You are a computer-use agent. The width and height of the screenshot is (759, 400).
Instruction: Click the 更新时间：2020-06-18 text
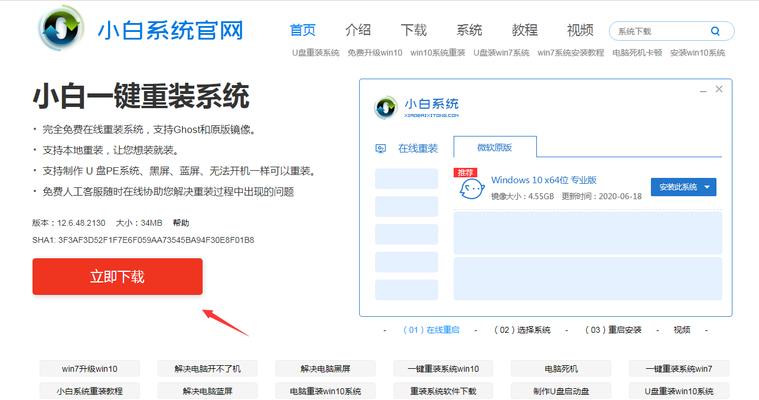click(602, 196)
